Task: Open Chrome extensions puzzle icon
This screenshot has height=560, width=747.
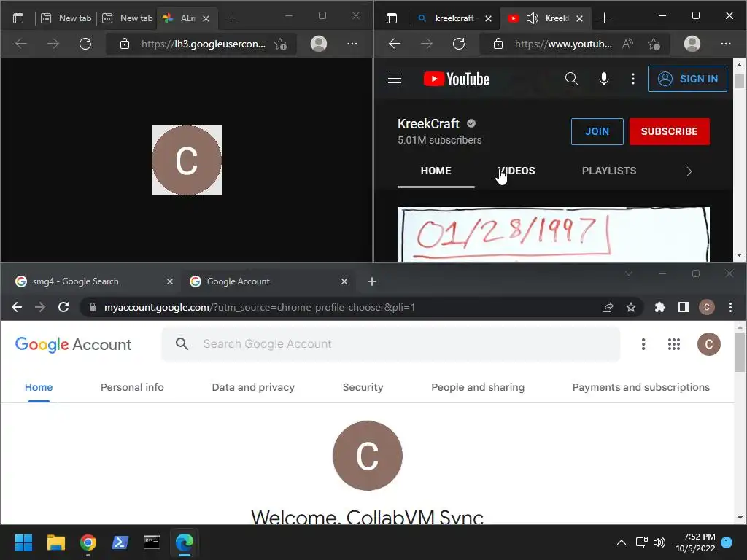Action: 659,307
